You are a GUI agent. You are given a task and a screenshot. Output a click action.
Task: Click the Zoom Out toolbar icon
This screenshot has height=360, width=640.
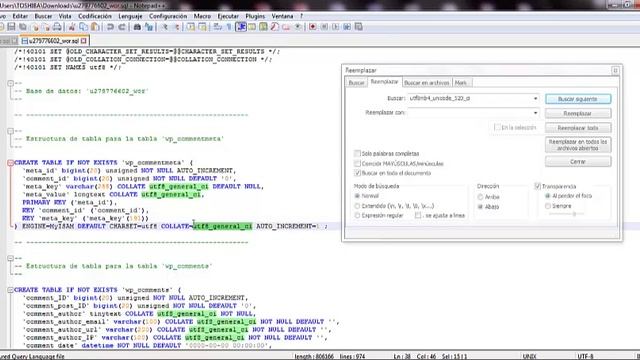point(176,27)
